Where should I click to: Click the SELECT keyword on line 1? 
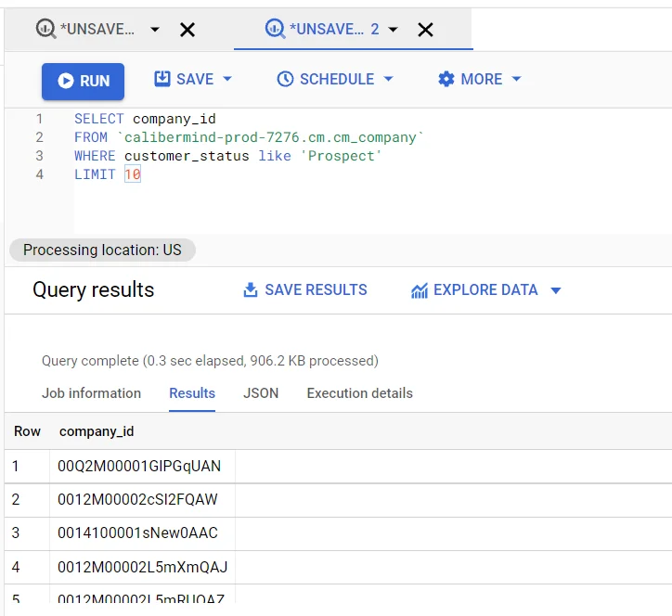point(99,119)
